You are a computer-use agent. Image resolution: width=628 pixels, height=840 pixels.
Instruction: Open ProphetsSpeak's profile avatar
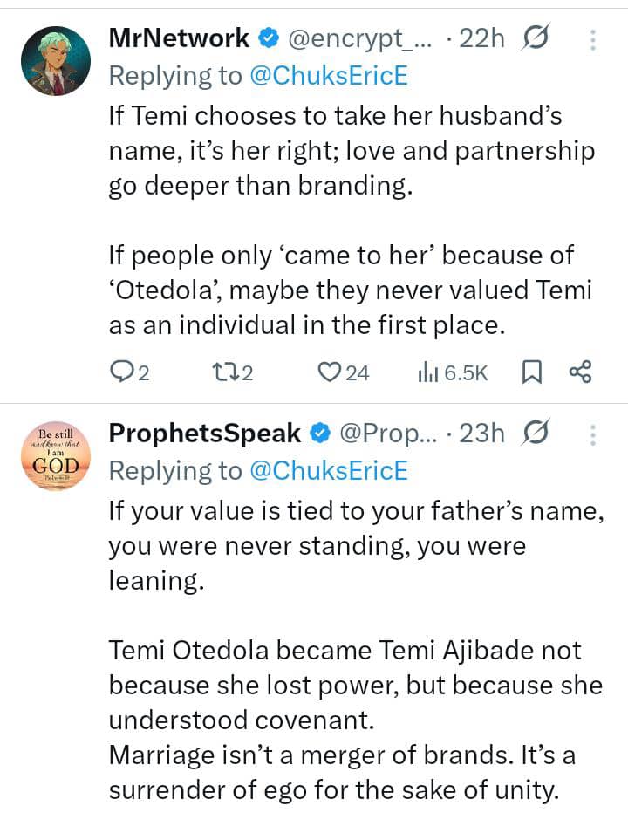(x=56, y=455)
